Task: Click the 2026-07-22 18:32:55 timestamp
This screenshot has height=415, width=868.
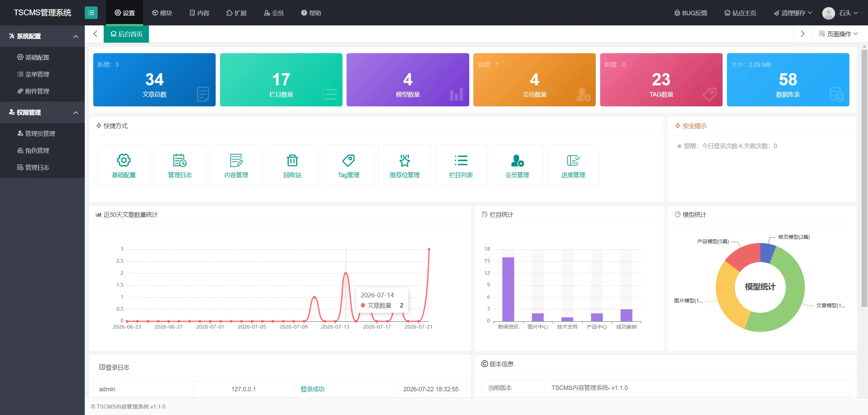Action: click(x=431, y=389)
